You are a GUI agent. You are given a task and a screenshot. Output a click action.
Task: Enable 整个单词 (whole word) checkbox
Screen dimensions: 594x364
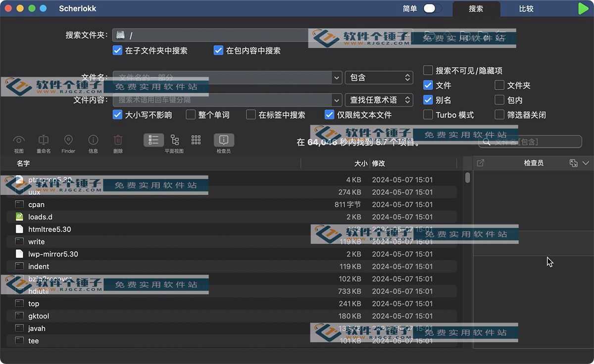click(x=191, y=115)
